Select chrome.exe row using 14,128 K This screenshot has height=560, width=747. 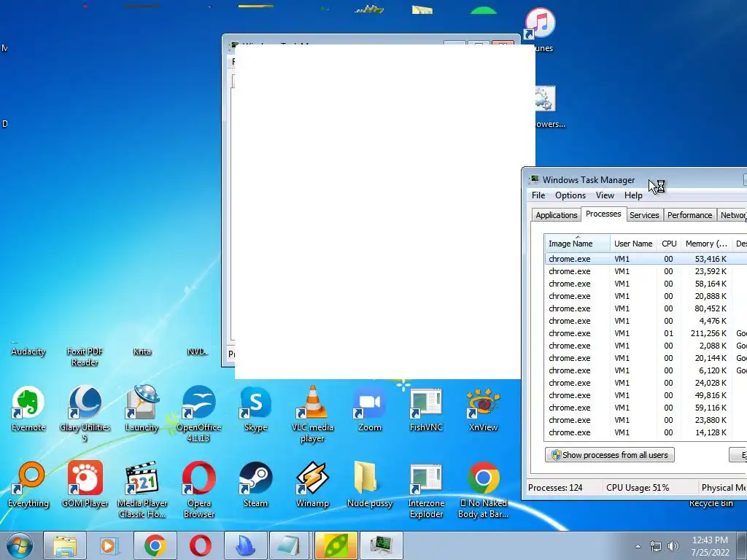point(646,432)
